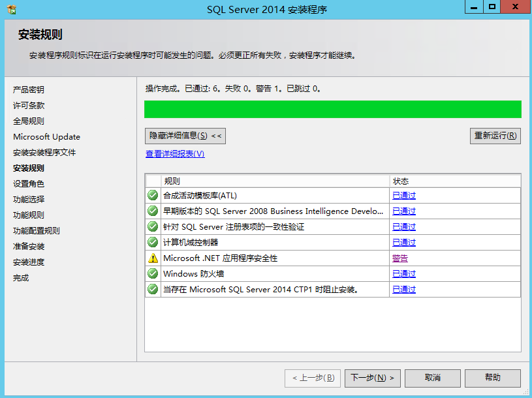Click rule text Microsoft .NET 应用程序安全性
The width and height of the screenshot is (532, 398).
pos(220,258)
